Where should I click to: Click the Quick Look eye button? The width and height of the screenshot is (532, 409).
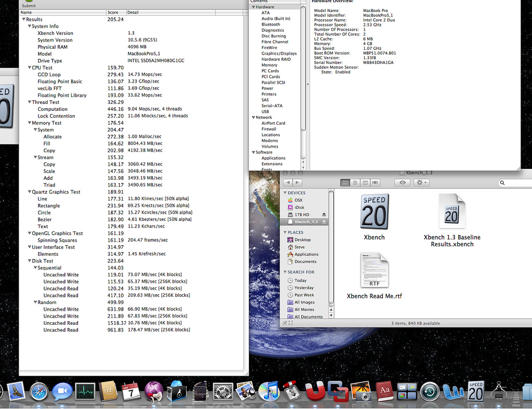402,182
